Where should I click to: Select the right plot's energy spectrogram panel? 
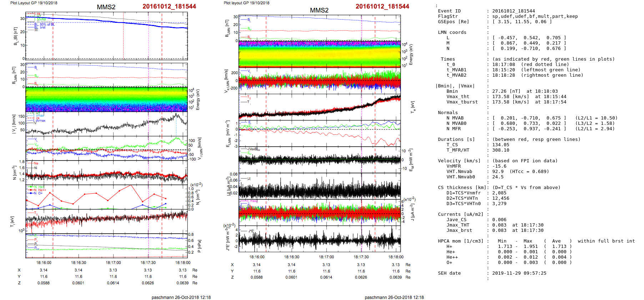point(320,54)
